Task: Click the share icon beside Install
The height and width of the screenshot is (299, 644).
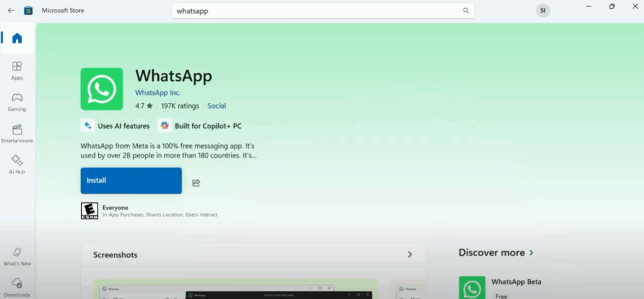Action: (x=196, y=183)
